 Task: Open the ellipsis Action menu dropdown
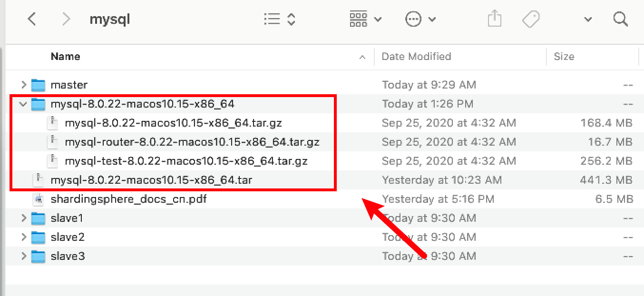point(420,19)
